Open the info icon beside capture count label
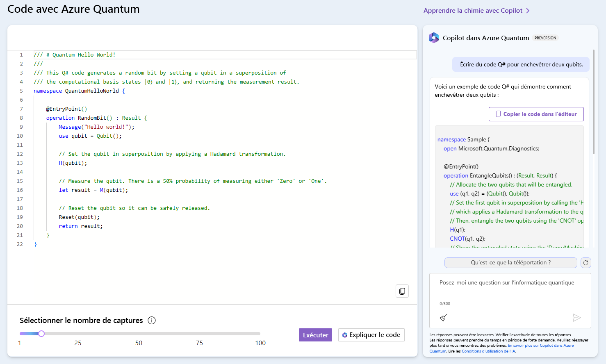The width and height of the screenshot is (606, 364). coord(152,321)
